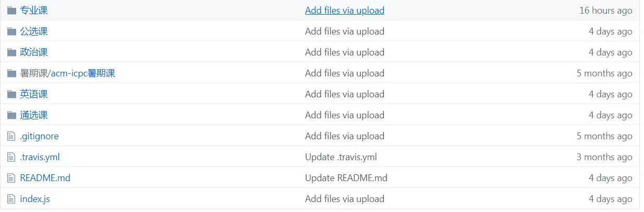Navigate into 暑期课/acm-icpc暑期课 directory
This screenshot has height=212, width=644.
pos(67,73)
